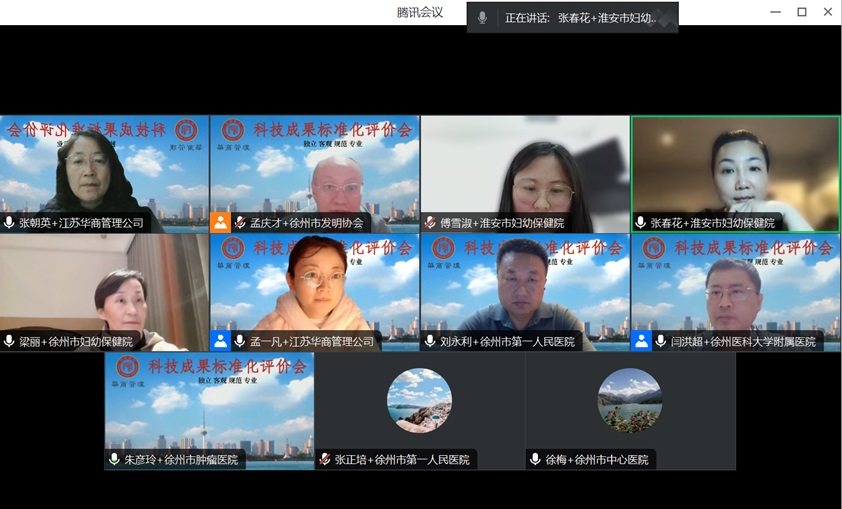Click name label 孟庆才+徐州市发明协会

coord(307,223)
